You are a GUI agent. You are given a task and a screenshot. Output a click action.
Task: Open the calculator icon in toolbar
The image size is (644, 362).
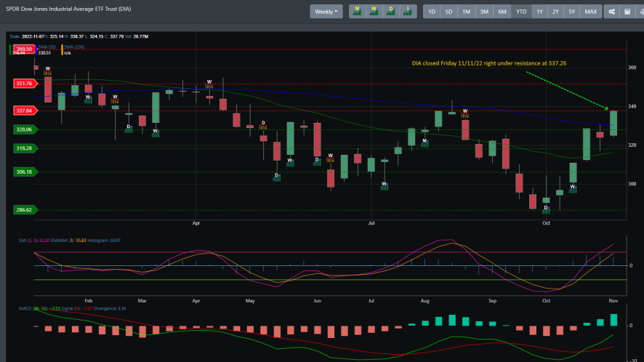[627, 12]
